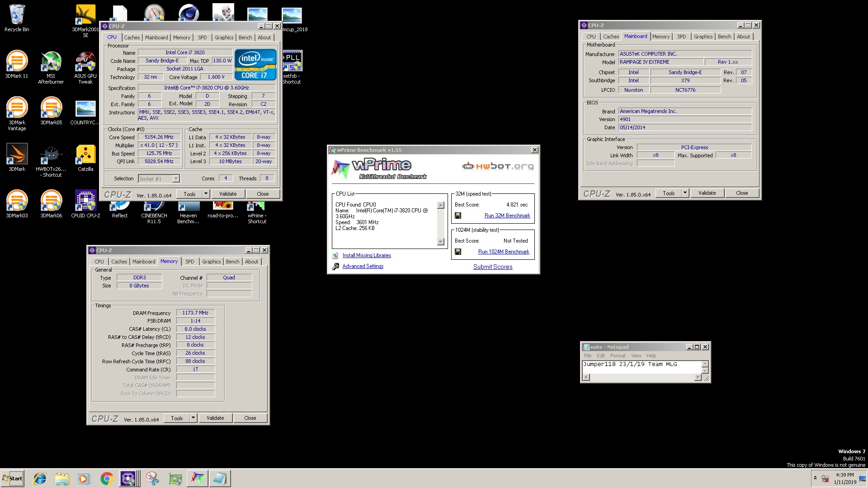Click into Notepad text area
This screenshot has width=868, height=488.
pyautogui.click(x=642, y=367)
